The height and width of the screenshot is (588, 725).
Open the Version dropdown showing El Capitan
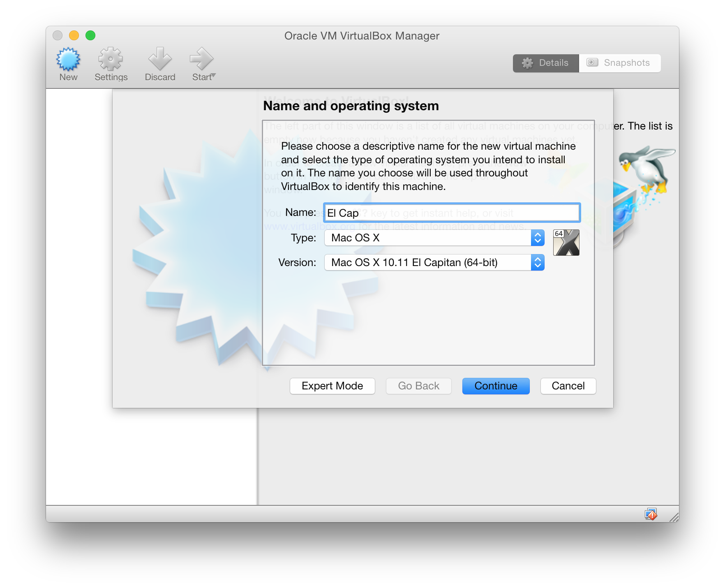tap(434, 262)
